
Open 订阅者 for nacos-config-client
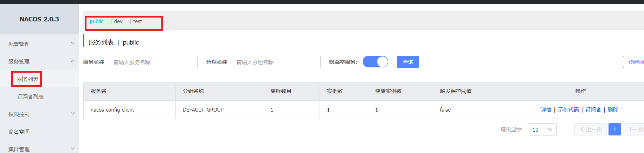pyautogui.click(x=593, y=110)
